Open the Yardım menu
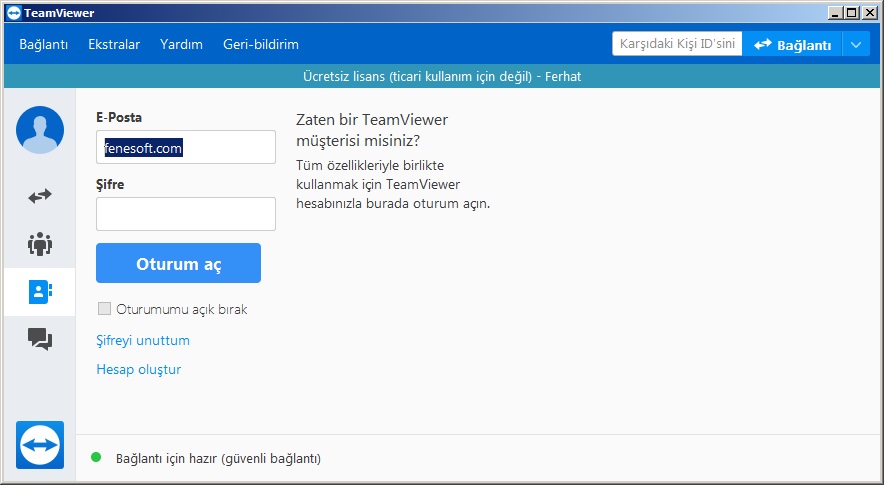Image resolution: width=885 pixels, height=485 pixels. point(181,44)
